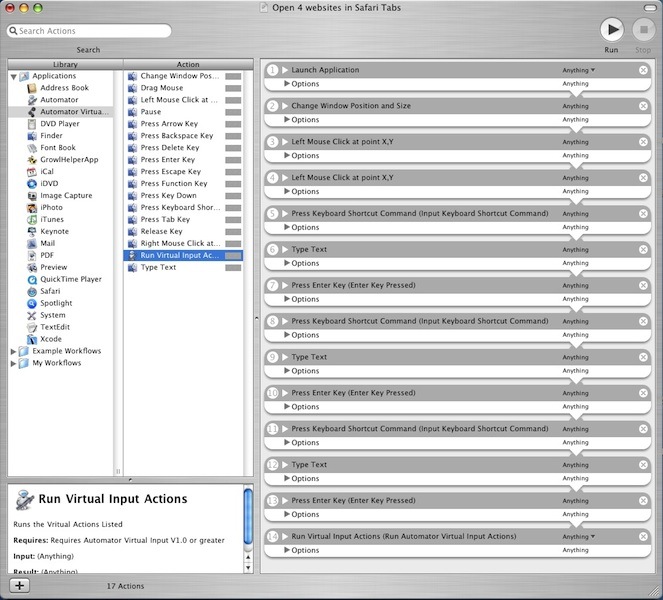663x600 pixels.
Task: Expand Options under Launch Application
Action: 286,84
